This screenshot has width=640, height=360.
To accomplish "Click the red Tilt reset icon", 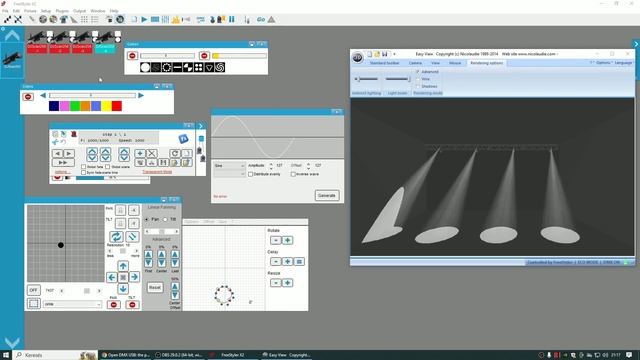I will click(x=132, y=304).
